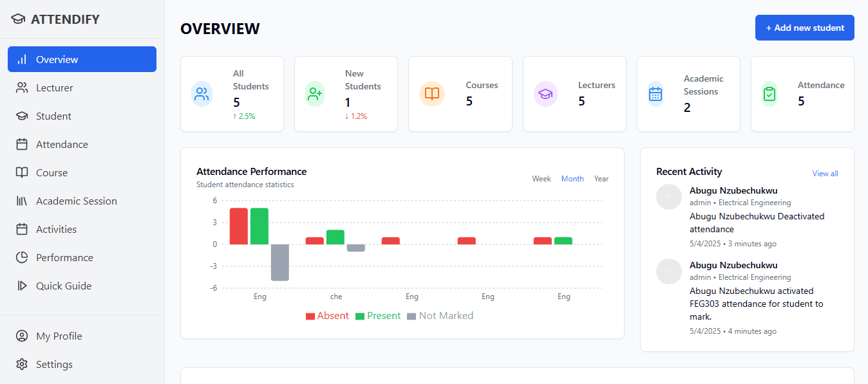Screen dimensions: 868x384
Task: Click the Courses open book icon
Action: pos(432,94)
